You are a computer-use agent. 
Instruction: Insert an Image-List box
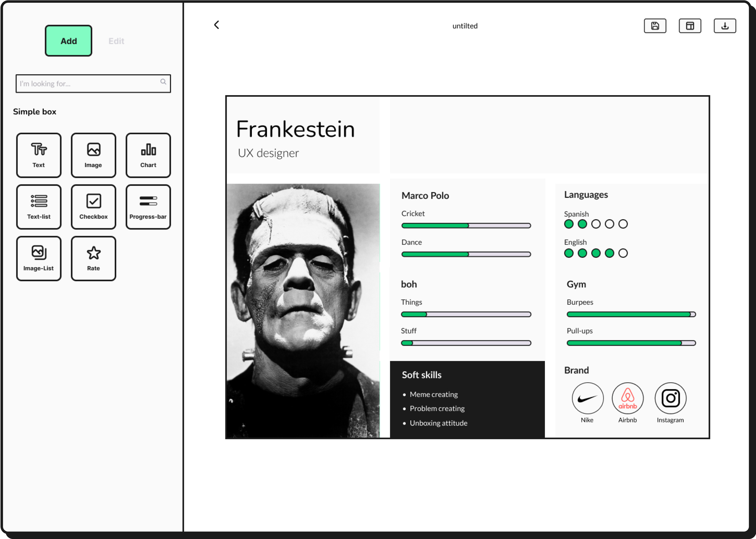pos(39,259)
